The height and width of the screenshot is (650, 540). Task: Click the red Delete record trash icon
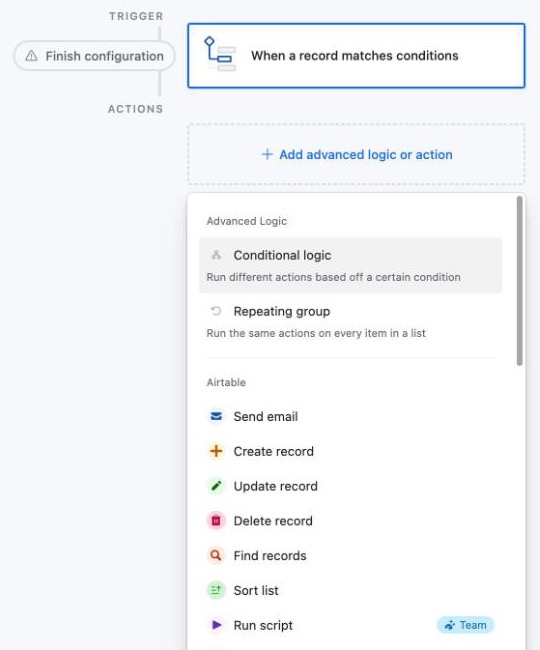216,521
